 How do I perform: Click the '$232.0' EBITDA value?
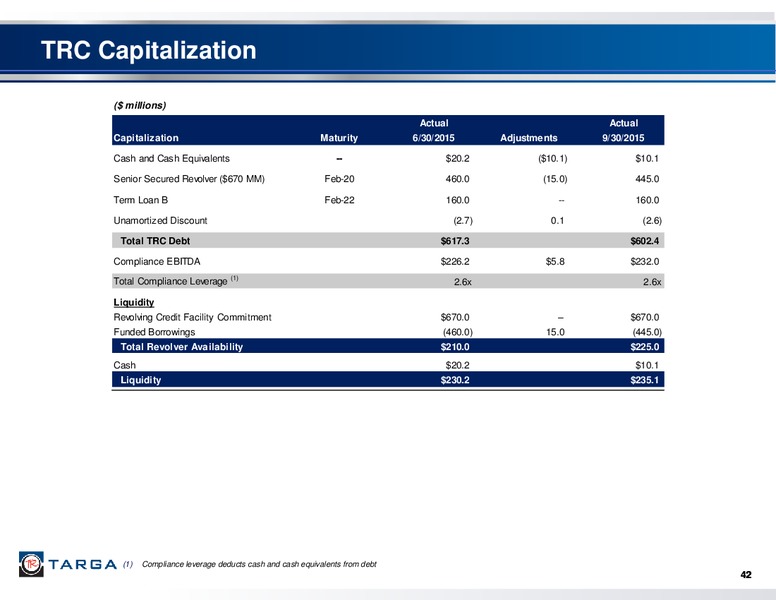(x=644, y=261)
